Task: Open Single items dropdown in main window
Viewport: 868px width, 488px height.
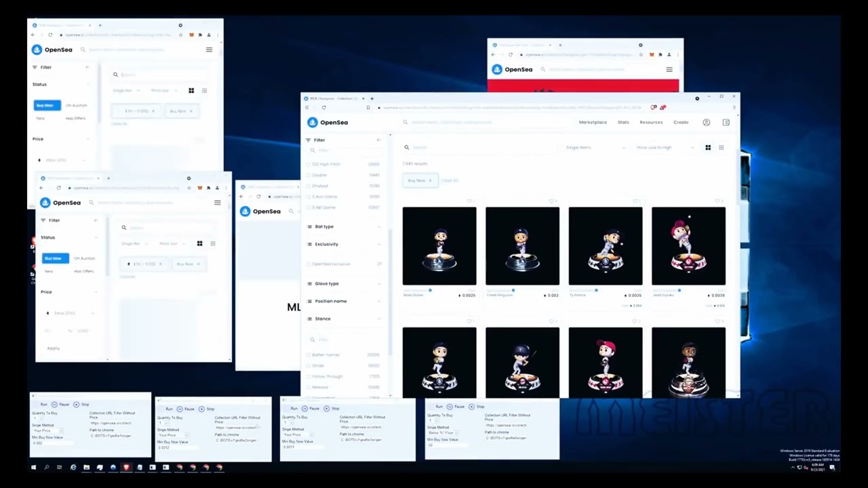Action: pyautogui.click(x=595, y=148)
